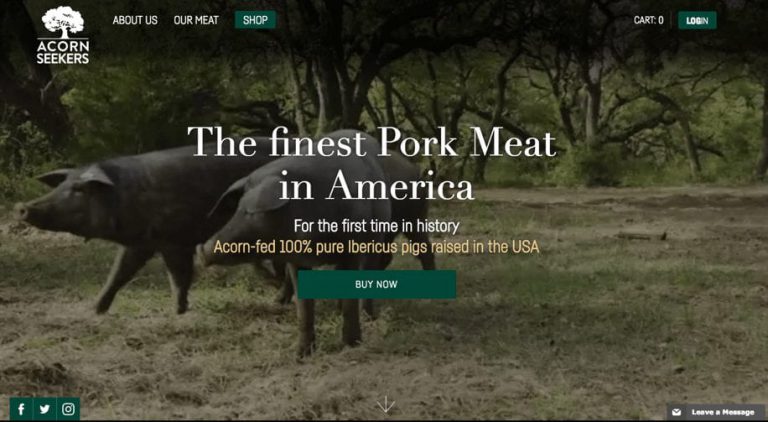Click the envelope icon beside Leave a Message
Screen dimensions: 768x422
pos(676,412)
